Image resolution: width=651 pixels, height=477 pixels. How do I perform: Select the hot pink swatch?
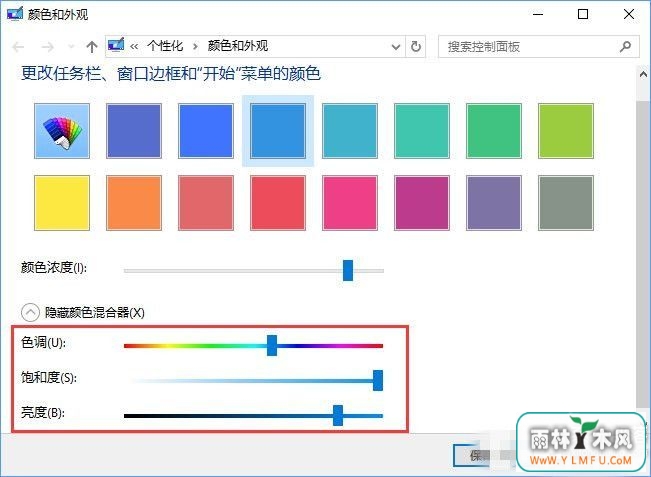[x=350, y=203]
